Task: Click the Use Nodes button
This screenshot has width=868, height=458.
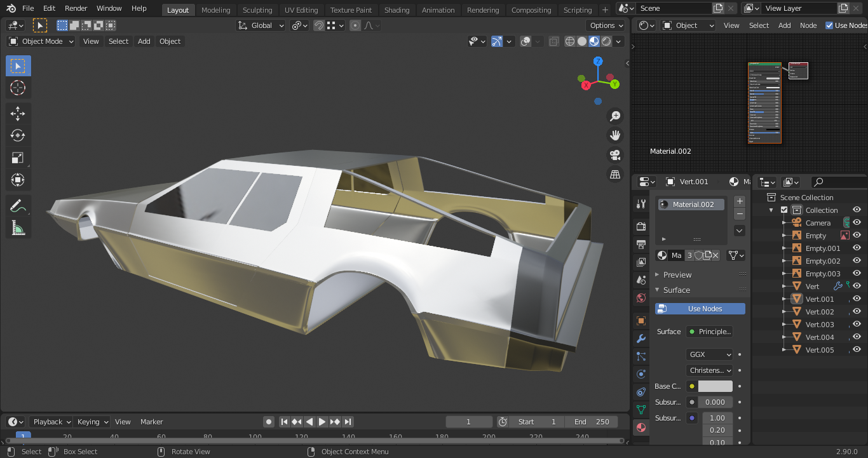Action: click(x=700, y=309)
